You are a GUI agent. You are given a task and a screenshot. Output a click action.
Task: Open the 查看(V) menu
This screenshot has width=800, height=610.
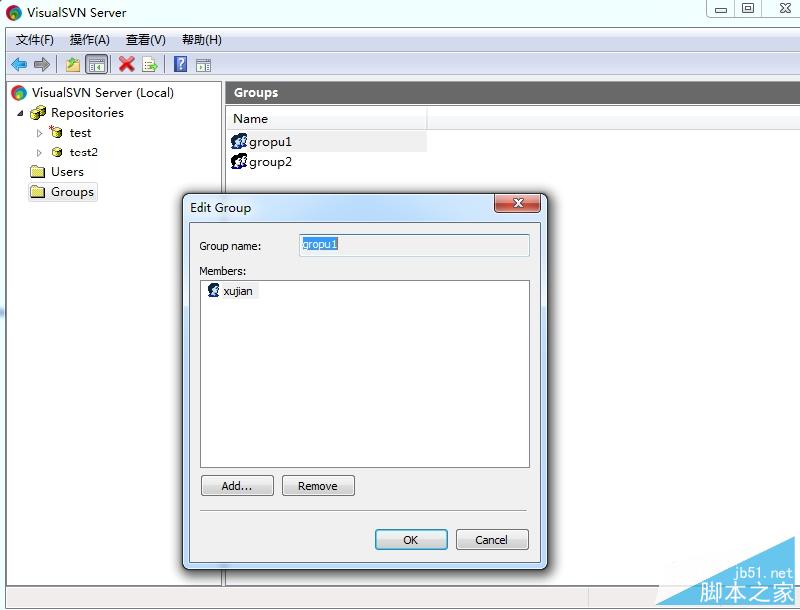click(x=146, y=40)
